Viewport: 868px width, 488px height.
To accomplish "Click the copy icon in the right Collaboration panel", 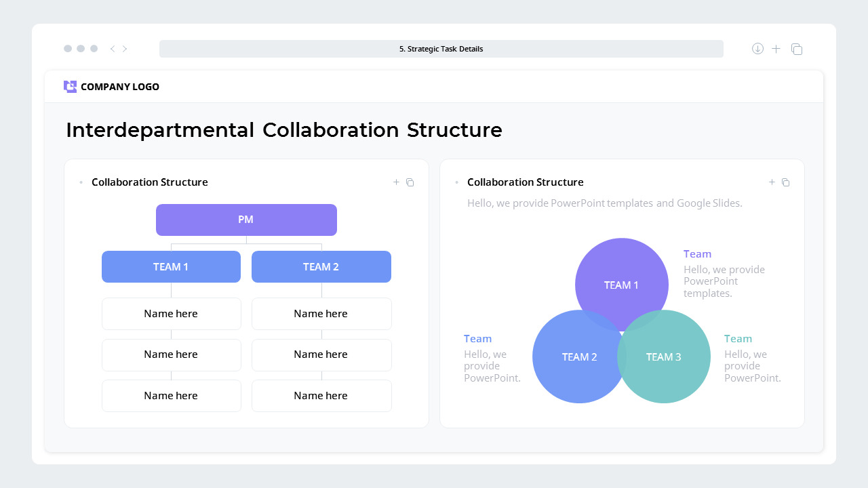I will click(785, 182).
